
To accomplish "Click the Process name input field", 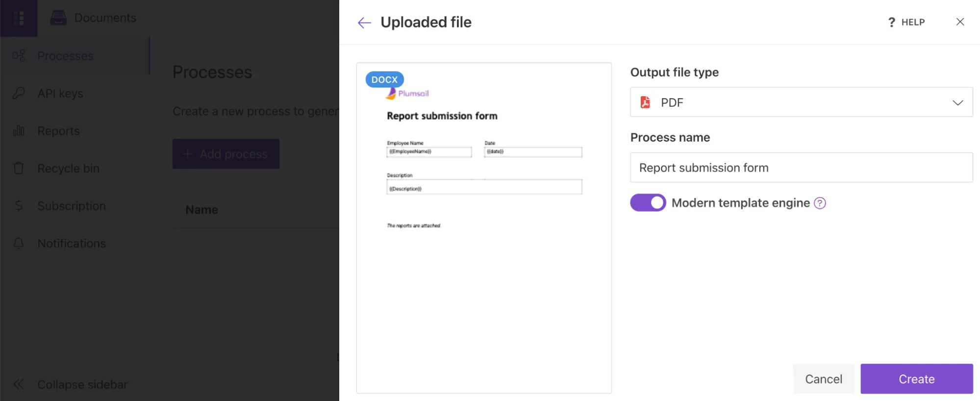I will (x=801, y=167).
